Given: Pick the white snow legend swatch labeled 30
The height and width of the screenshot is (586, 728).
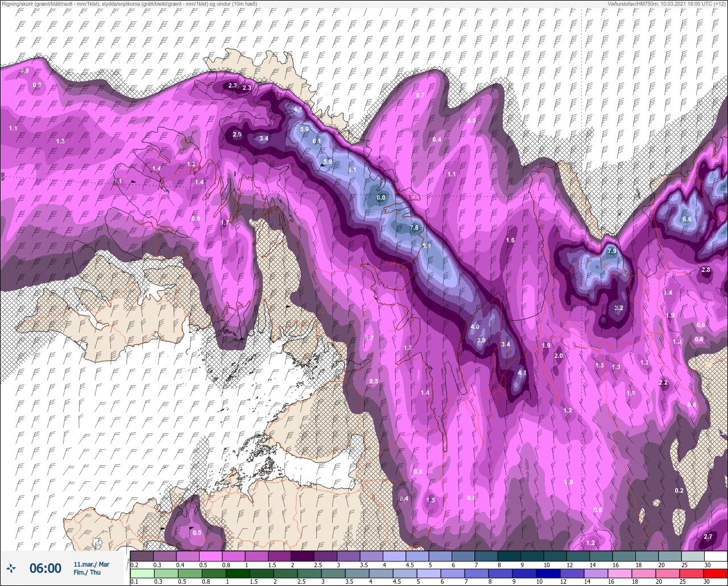Looking at the screenshot, I should click(x=716, y=556).
